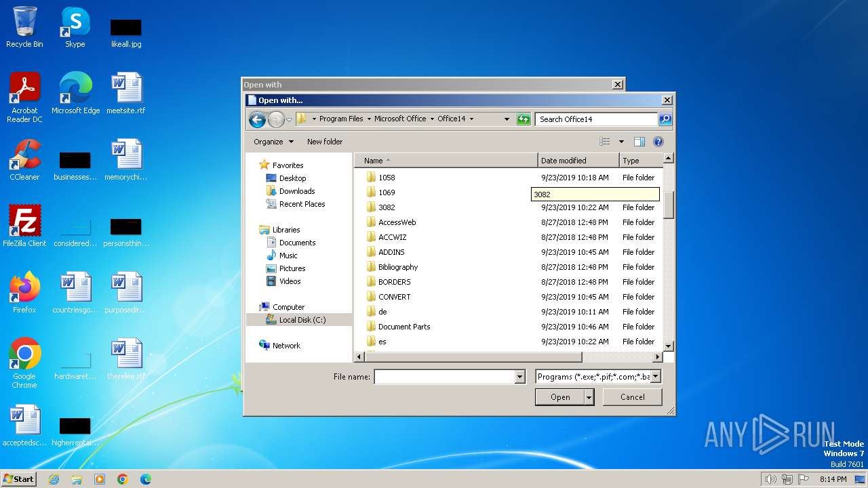Expand the File name dropdown
The width and height of the screenshot is (868, 488).
pyautogui.click(x=520, y=377)
